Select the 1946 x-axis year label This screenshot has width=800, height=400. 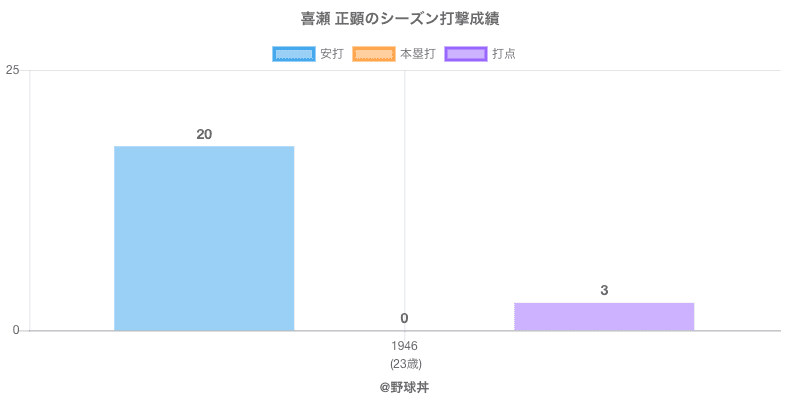(x=404, y=346)
